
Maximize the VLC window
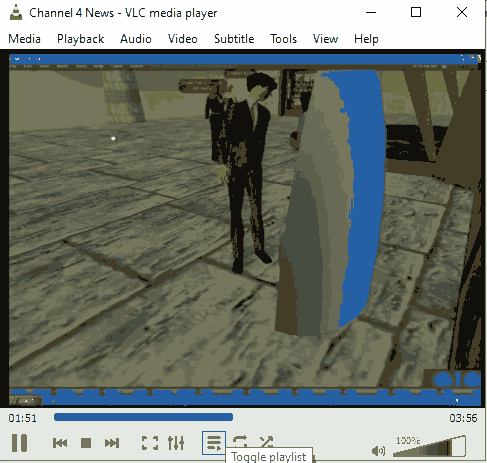click(416, 13)
